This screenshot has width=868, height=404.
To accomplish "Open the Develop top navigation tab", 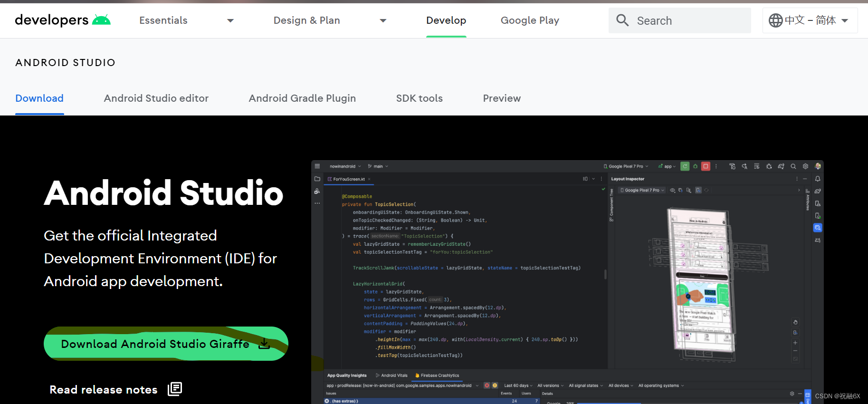I will 446,20.
